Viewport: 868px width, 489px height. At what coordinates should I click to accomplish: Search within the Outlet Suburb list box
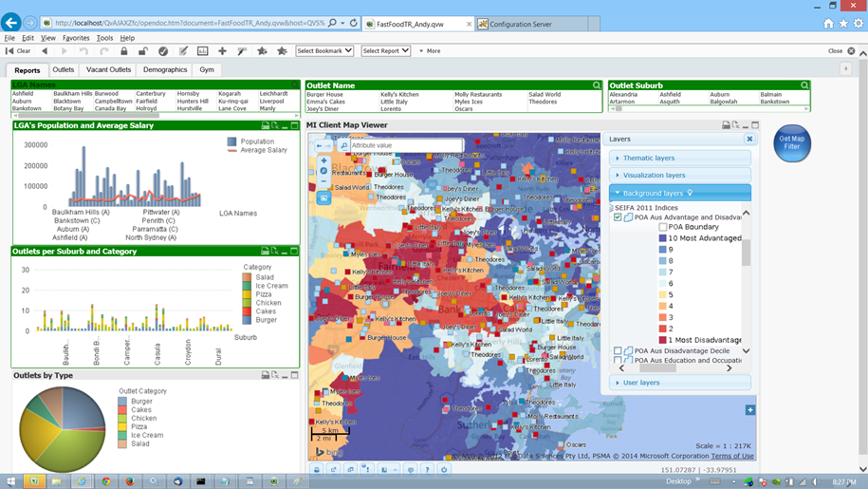(x=804, y=85)
